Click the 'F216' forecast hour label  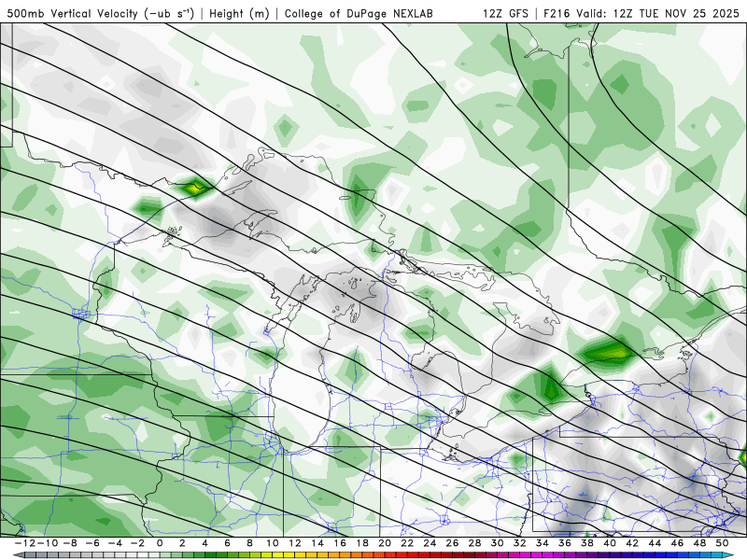click(x=557, y=14)
